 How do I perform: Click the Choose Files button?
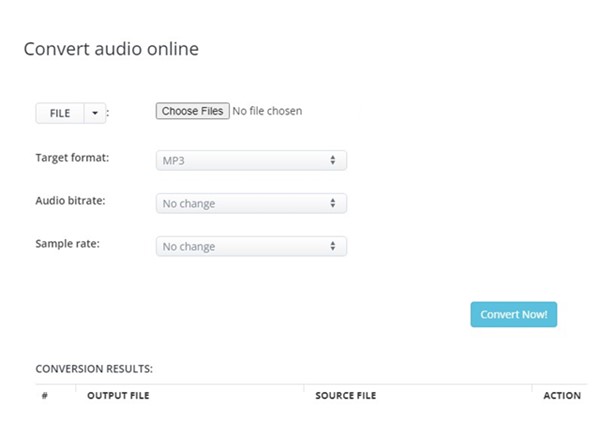pos(192,111)
